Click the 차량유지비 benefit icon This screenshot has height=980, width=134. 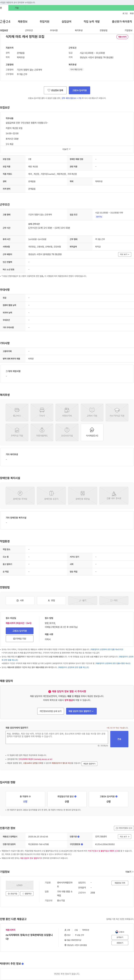(x=67, y=412)
